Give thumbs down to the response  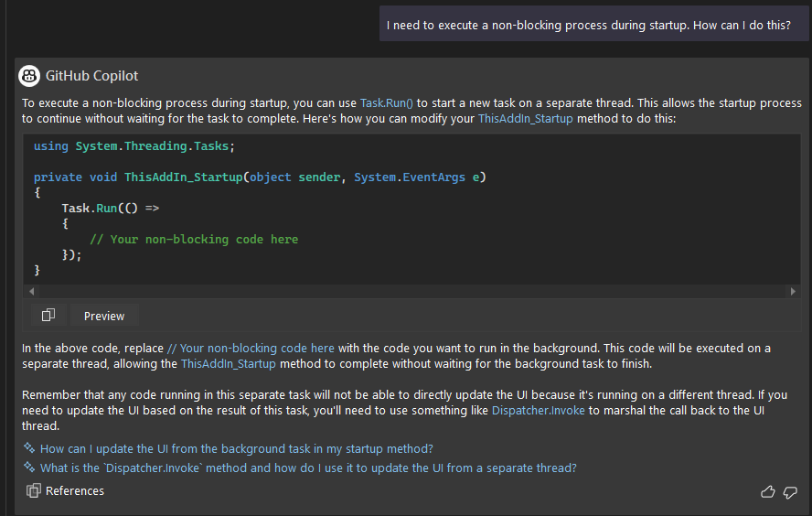(790, 491)
